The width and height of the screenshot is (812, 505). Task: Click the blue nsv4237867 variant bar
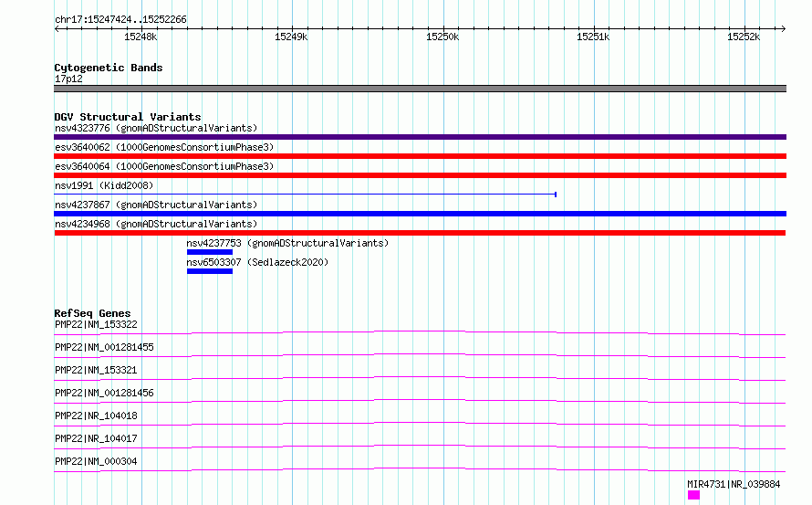coord(420,214)
